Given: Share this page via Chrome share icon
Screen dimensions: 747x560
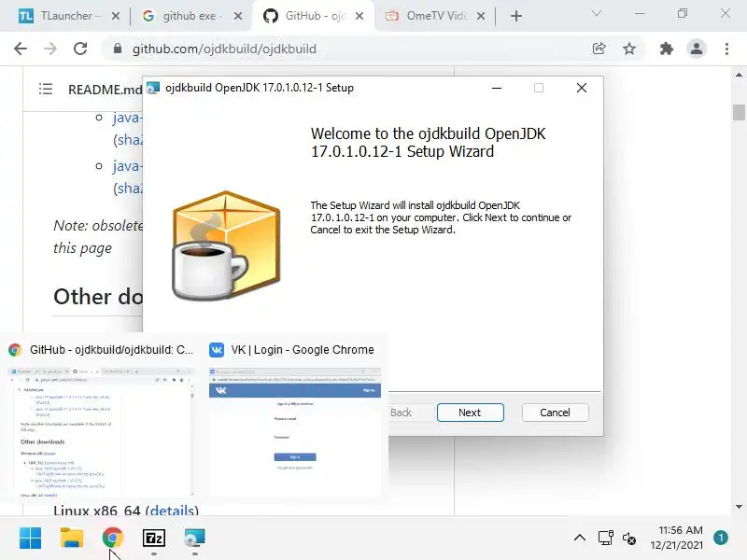Looking at the screenshot, I should coord(599,49).
